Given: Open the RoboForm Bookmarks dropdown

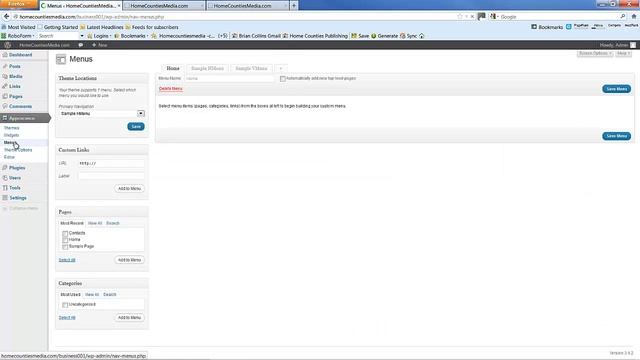Looking at the screenshot, I should pos(132,36).
